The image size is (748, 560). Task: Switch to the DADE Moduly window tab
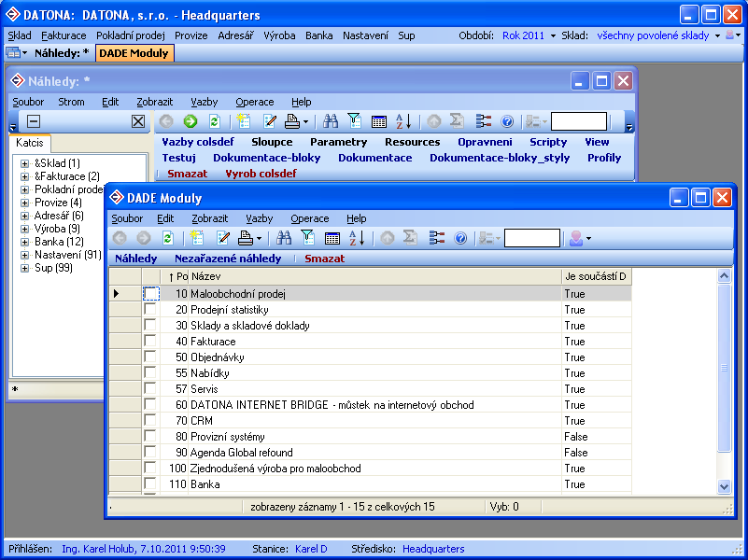tap(134, 53)
